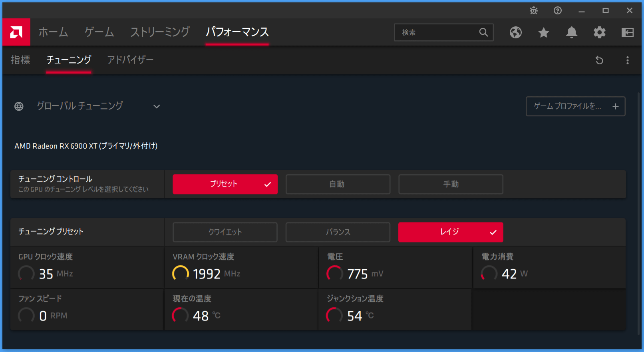The width and height of the screenshot is (644, 352).
Task: Open favorites star icon
Action: 544,32
